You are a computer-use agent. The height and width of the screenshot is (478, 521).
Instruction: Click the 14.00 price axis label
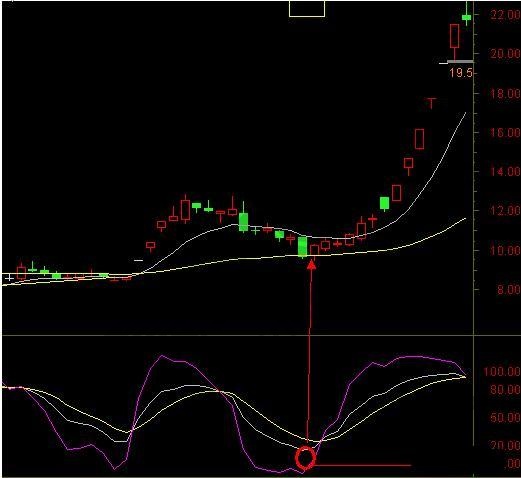[505, 172]
